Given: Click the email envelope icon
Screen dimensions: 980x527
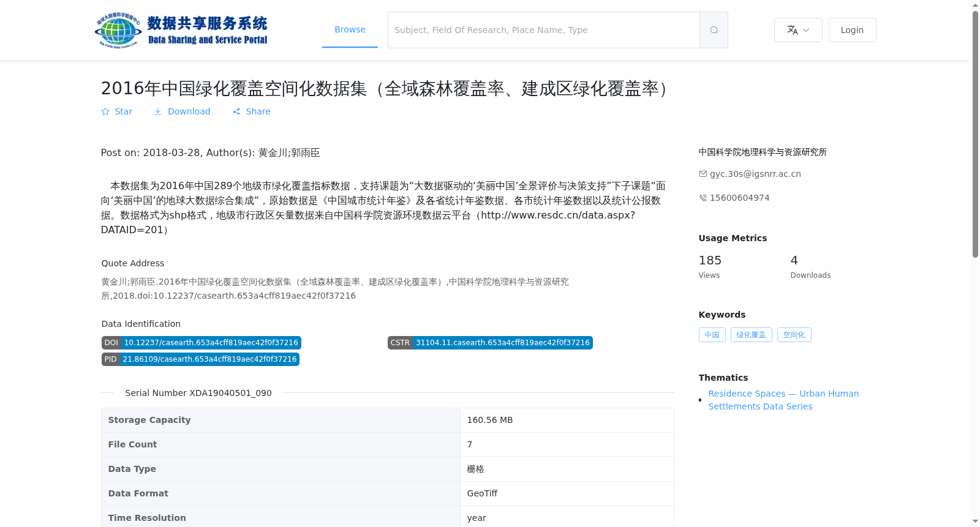Looking at the screenshot, I should tap(703, 174).
